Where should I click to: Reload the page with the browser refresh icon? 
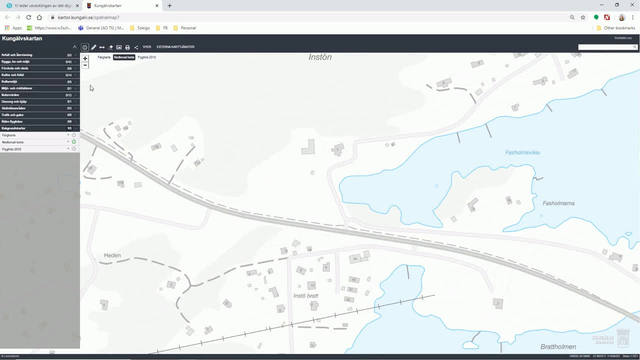(x=29, y=18)
